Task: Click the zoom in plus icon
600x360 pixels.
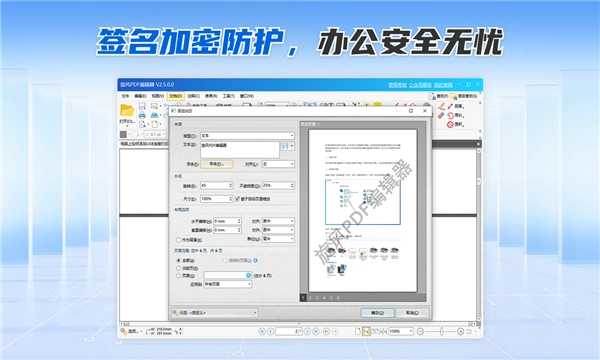Action: click(x=460, y=331)
